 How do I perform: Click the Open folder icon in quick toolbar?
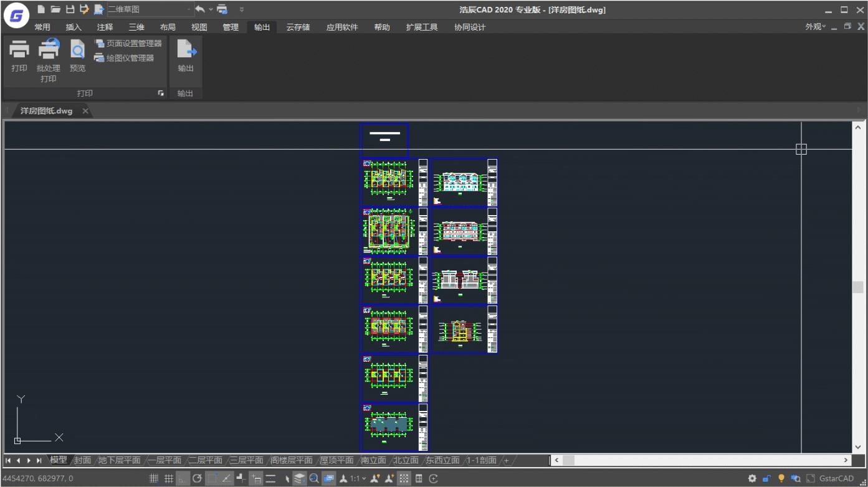[55, 9]
